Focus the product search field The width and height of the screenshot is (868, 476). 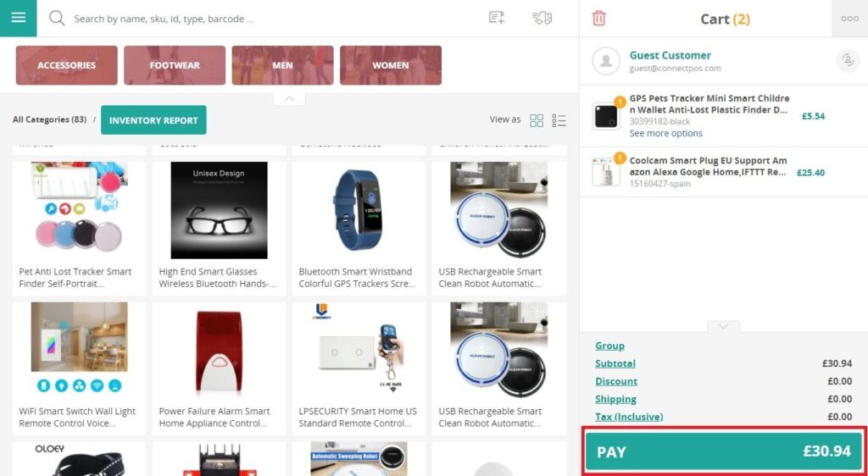tap(271, 19)
